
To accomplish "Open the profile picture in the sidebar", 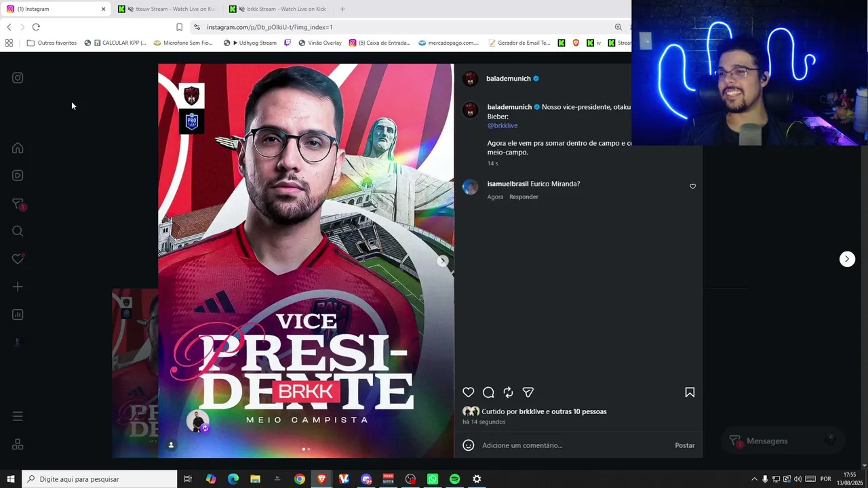I will (x=18, y=342).
